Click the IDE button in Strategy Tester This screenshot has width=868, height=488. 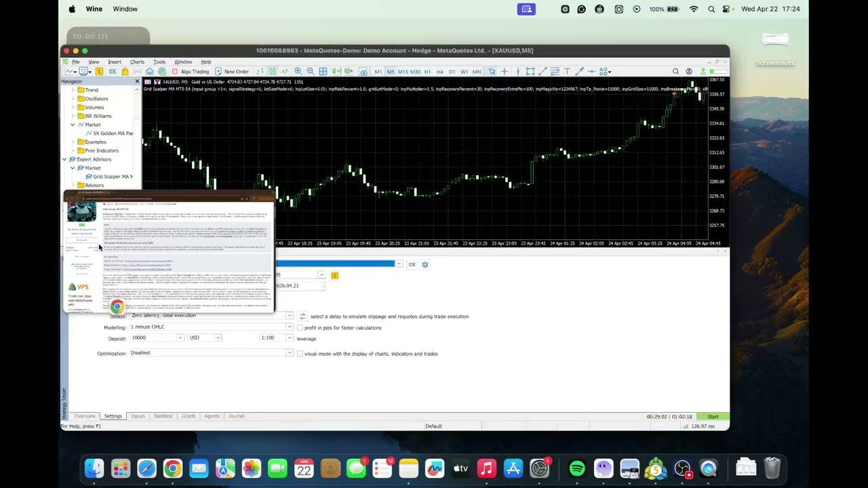point(412,264)
